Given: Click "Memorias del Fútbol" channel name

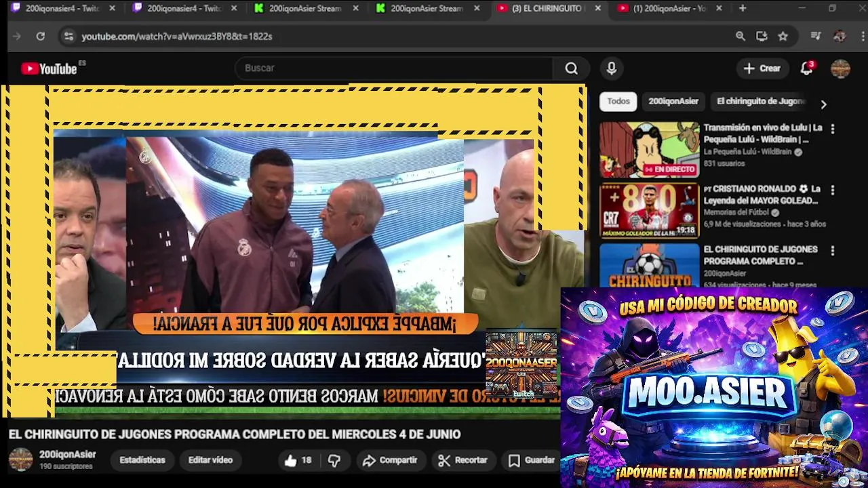Looking at the screenshot, I should coord(736,213).
